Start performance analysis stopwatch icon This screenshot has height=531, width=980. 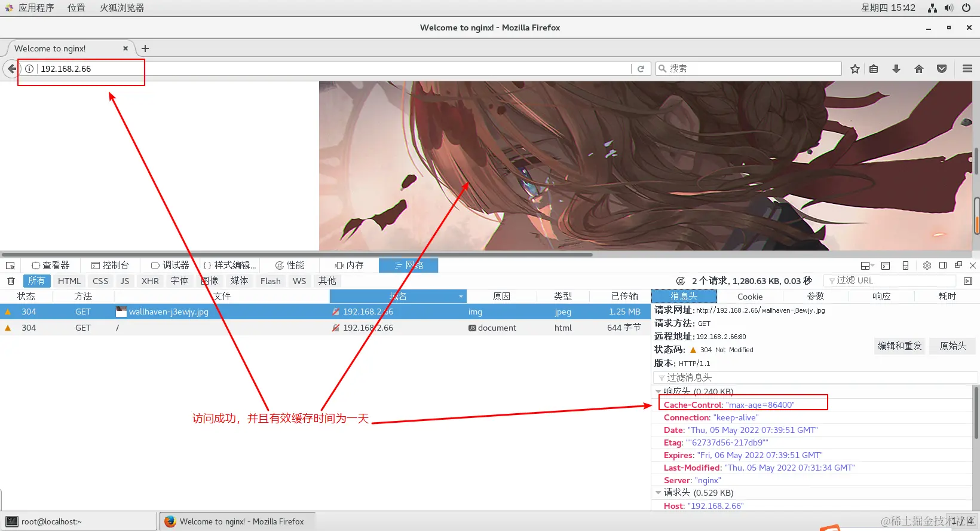click(x=680, y=281)
